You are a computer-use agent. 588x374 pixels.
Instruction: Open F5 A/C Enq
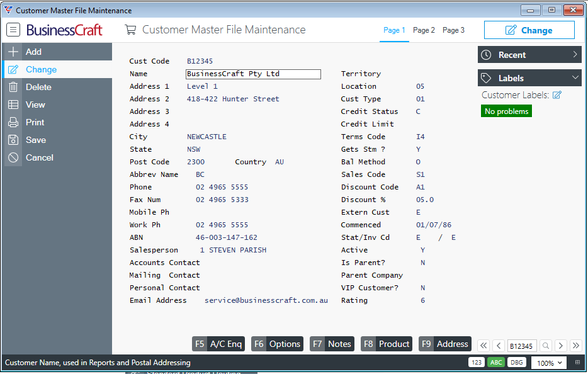(x=218, y=344)
